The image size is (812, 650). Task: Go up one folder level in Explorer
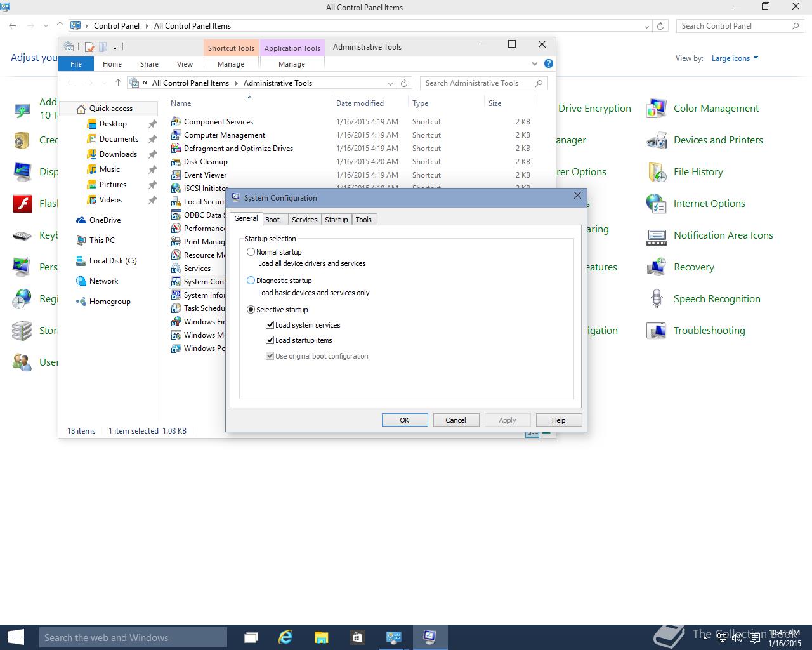pos(118,83)
